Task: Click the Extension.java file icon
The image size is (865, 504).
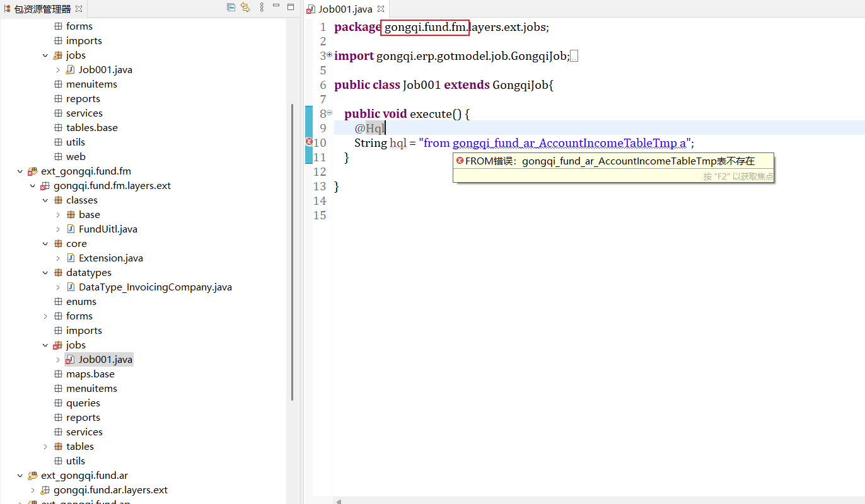Action: 71,258
